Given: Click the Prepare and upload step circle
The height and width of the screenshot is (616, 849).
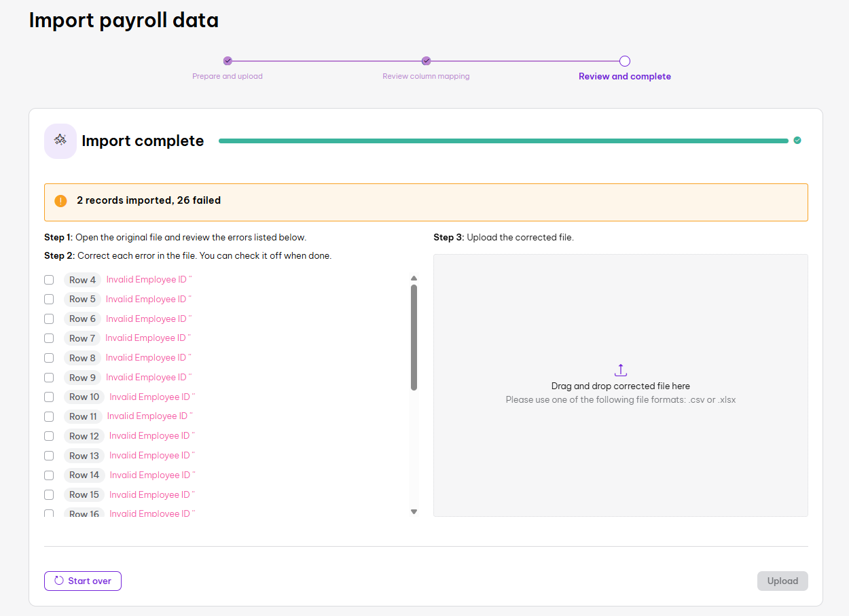Looking at the screenshot, I should coord(228,61).
